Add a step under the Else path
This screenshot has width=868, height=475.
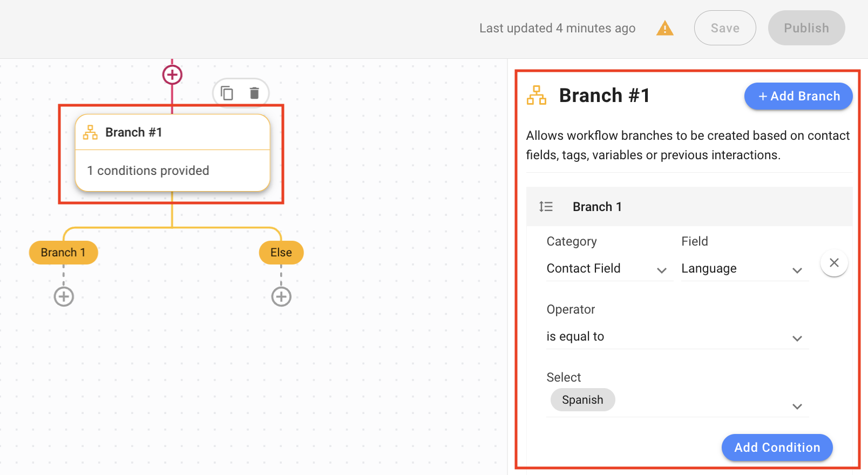(281, 296)
